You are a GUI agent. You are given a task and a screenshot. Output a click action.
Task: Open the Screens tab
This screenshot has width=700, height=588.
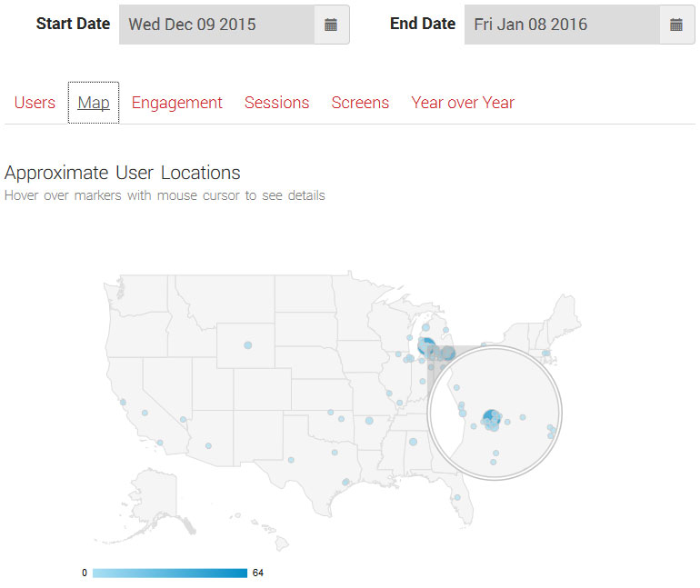point(360,103)
